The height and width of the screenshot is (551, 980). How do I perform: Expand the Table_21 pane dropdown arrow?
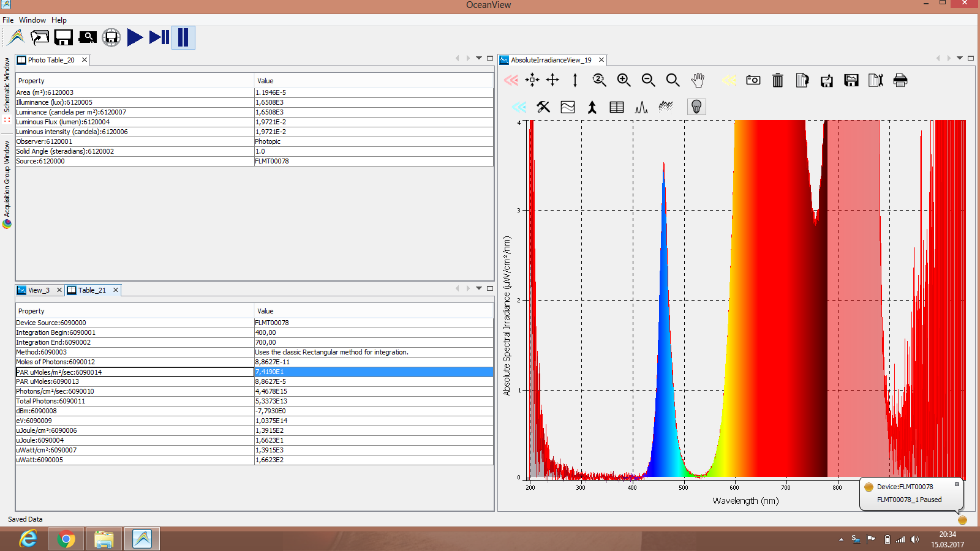pyautogui.click(x=479, y=288)
